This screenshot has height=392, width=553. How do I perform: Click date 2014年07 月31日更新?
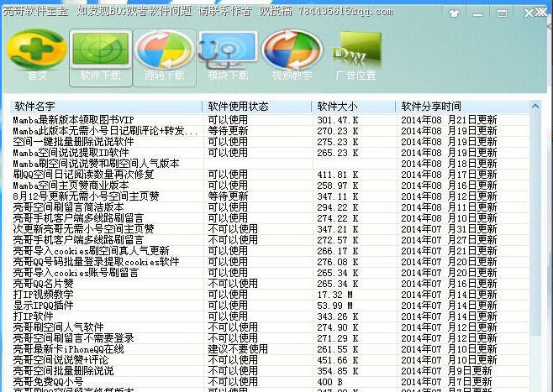click(449, 229)
